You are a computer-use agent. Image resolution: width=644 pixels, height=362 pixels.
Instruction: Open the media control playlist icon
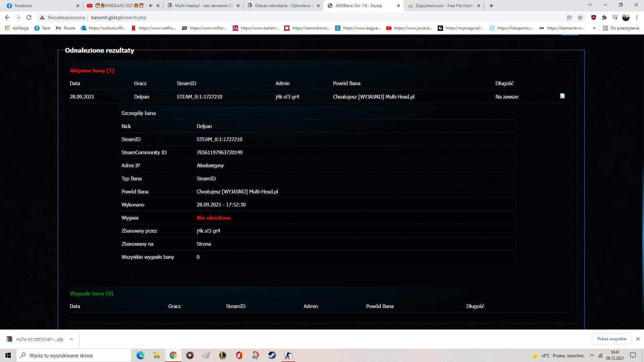615,17
